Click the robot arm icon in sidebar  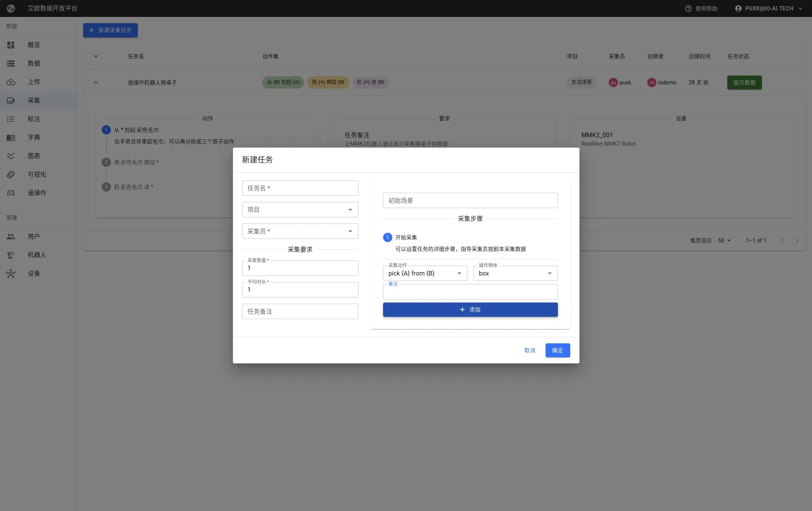[x=11, y=255]
